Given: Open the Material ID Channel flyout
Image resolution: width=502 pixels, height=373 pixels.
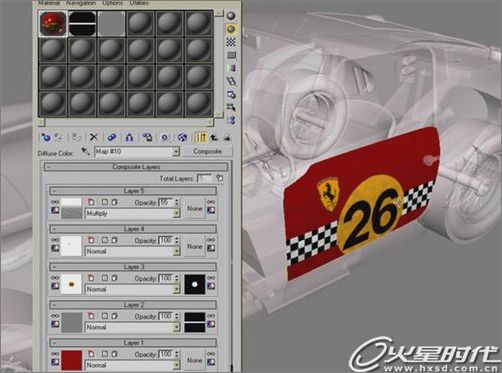Looking at the screenshot, I should (x=164, y=137).
